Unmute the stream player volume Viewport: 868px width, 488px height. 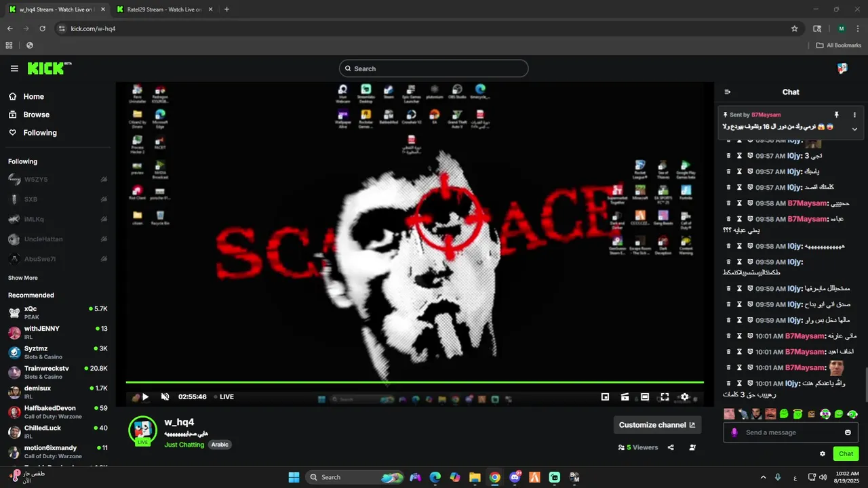coord(165,397)
